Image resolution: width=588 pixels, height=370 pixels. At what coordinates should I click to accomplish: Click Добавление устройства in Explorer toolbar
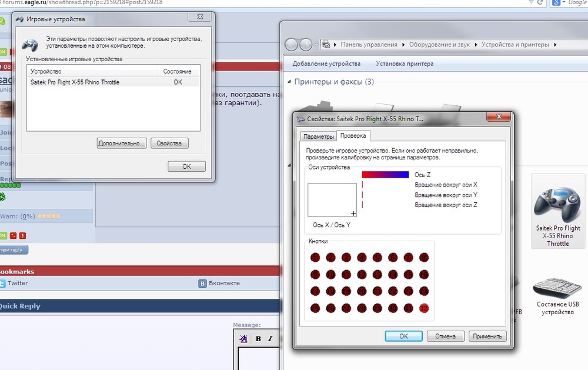pos(326,64)
